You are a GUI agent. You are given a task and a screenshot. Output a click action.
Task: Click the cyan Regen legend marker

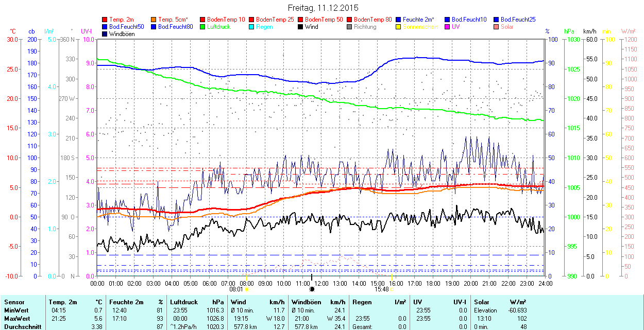pos(252,27)
